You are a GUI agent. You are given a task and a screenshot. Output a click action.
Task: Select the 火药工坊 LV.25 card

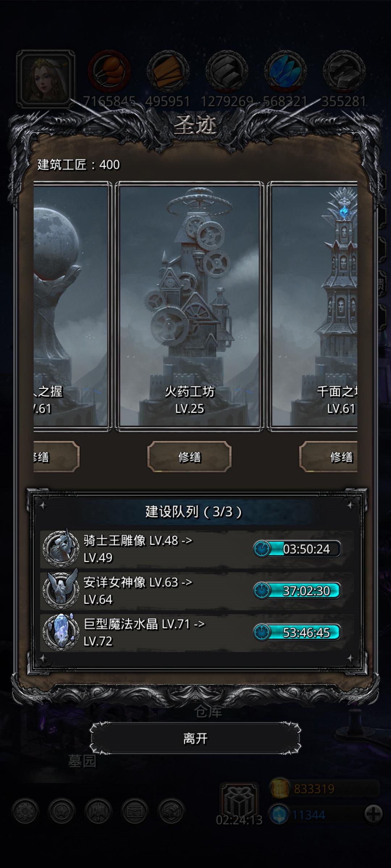click(189, 306)
